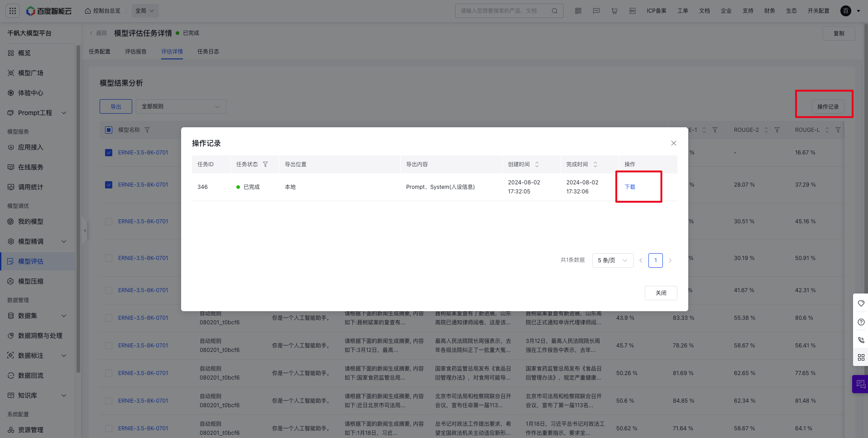The image size is (868, 438).
Task: Switch to the 任务日志 tab
Action: tap(208, 52)
